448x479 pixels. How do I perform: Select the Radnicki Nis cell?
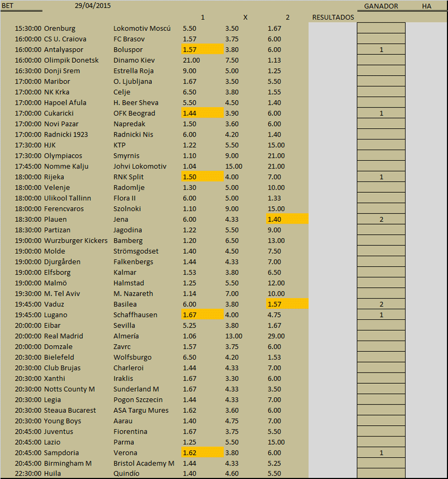(x=133, y=134)
